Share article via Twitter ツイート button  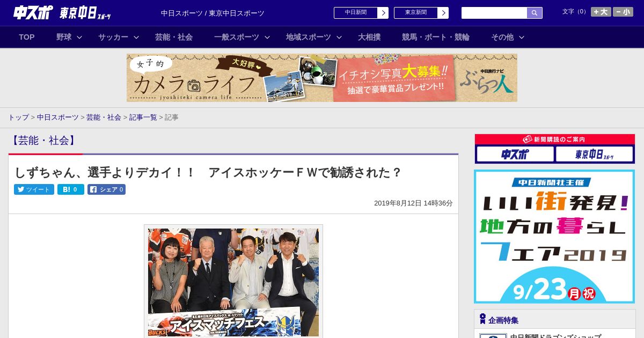(34, 189)
